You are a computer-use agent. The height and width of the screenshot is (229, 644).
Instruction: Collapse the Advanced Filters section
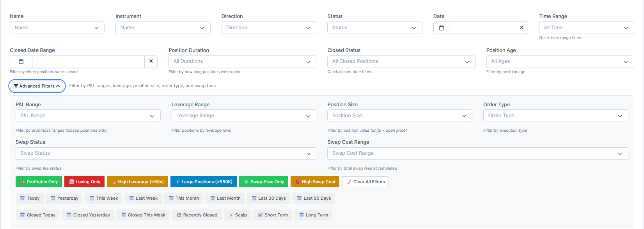tap(37, 86)
